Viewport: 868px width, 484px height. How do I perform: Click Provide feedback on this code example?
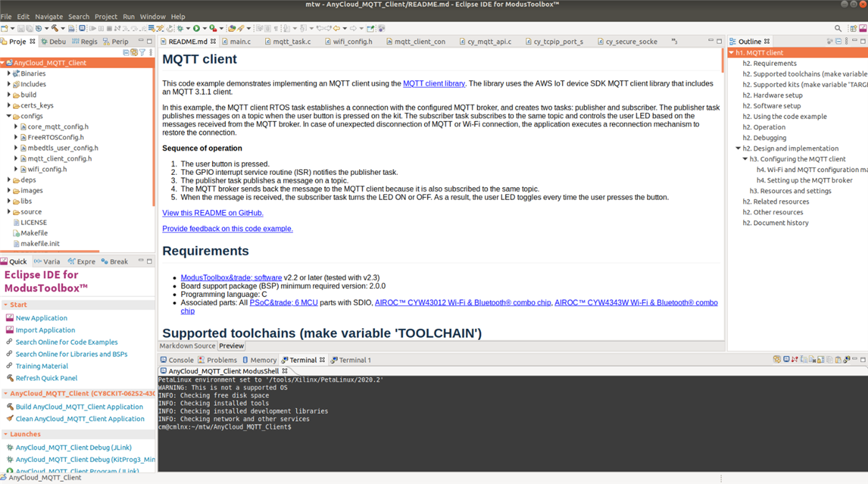(x=227, y=229)
